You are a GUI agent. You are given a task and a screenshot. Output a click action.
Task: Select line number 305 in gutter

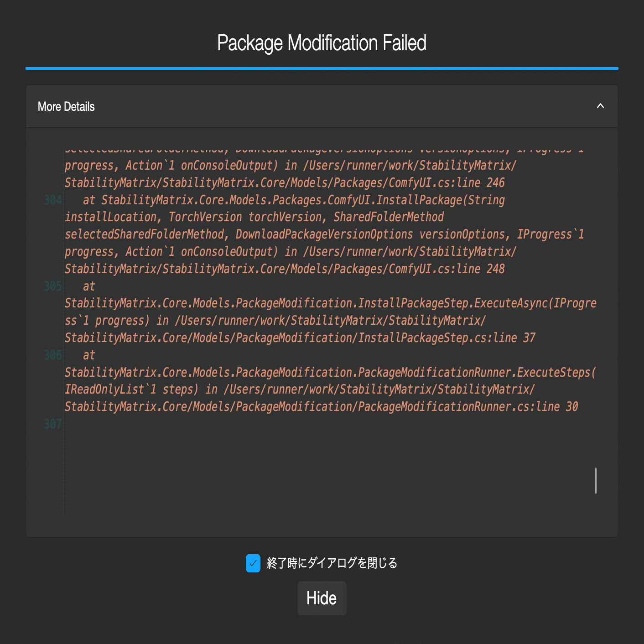point(53,286)
